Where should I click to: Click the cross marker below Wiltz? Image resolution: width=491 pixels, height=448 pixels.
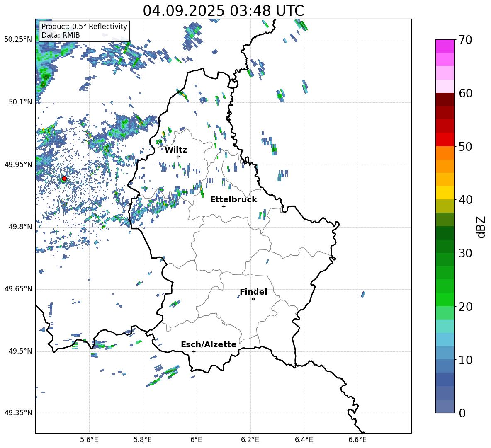coord(178,157)
